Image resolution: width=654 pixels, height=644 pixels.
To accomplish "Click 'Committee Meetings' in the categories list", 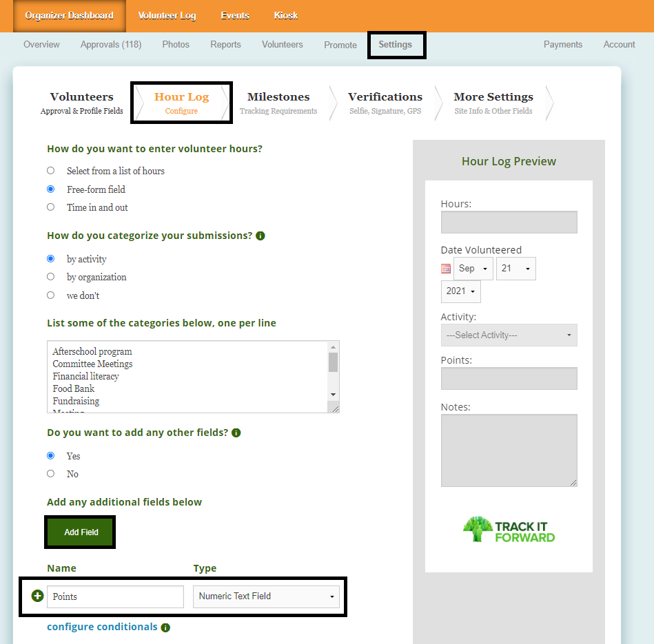I will pyautogui.click(x=92, y=364).
